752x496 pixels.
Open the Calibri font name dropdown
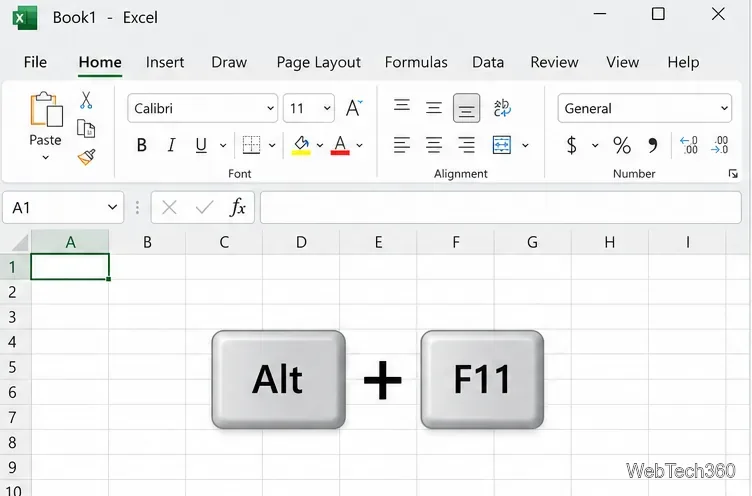point(270,108)
